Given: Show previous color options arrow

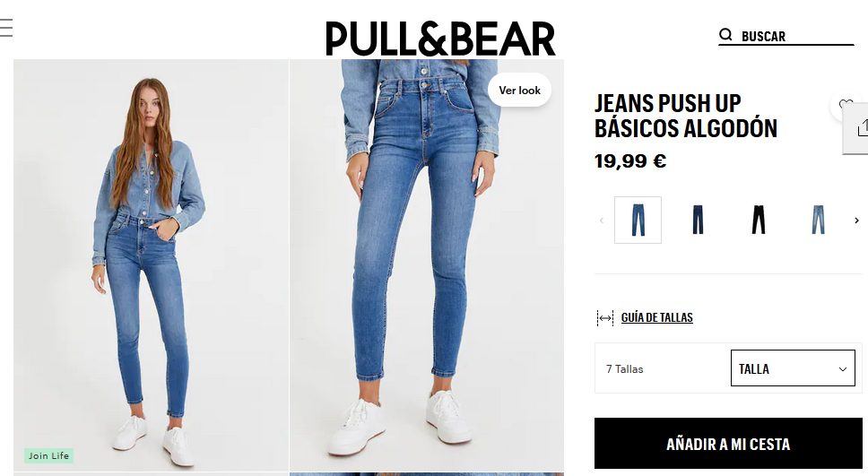Looking at the screenshot, I should [x=601, y=221].
